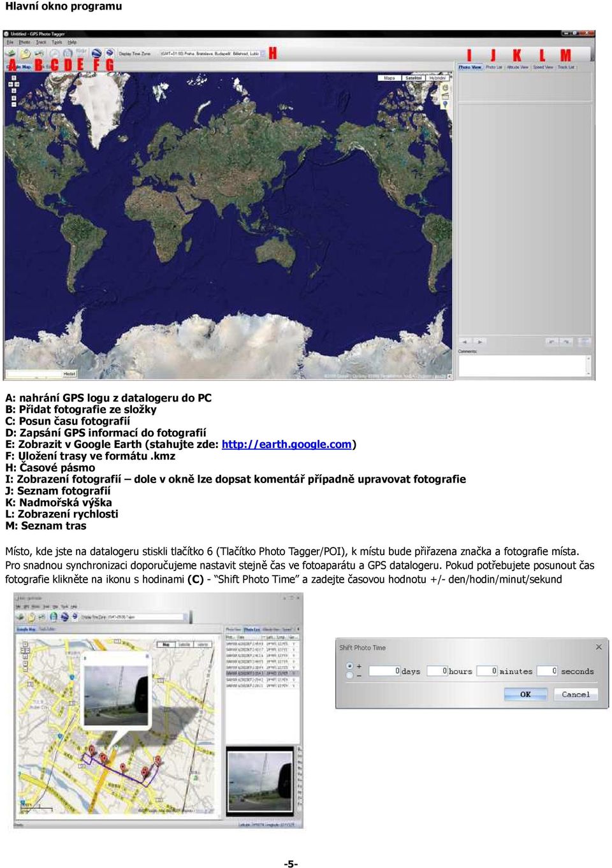Show the next photo using right arrow
This screenshot has width=612, height=868.
click(479, 342)
